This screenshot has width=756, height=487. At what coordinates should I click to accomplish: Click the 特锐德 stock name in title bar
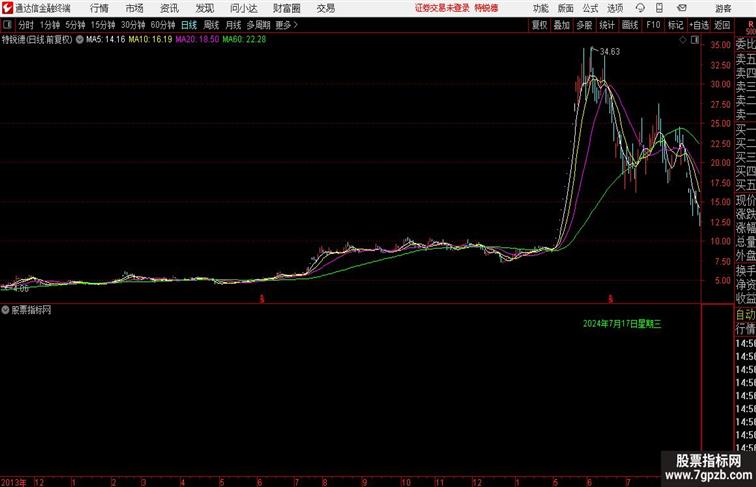(486, 8)
